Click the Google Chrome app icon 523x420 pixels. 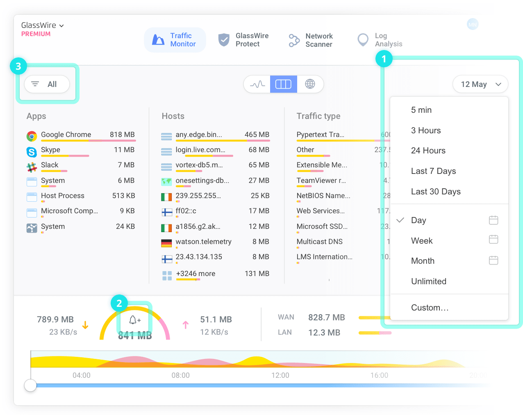coord(32,136)
